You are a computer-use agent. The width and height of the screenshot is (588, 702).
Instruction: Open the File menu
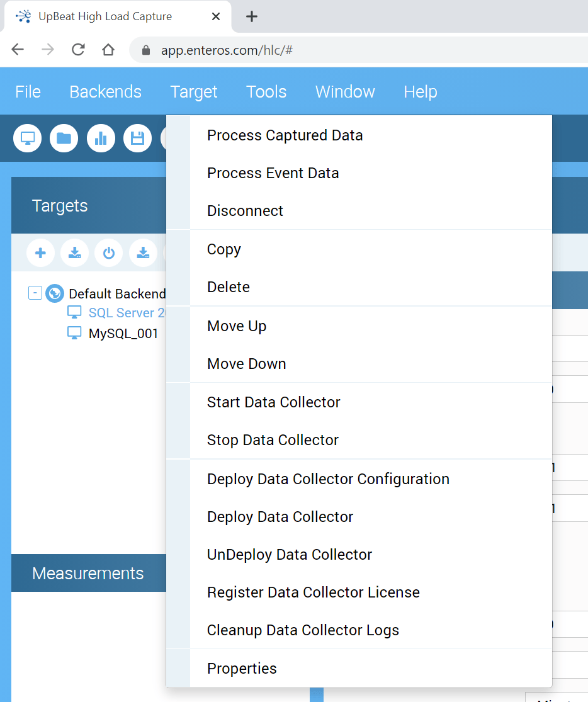point(28,92)
